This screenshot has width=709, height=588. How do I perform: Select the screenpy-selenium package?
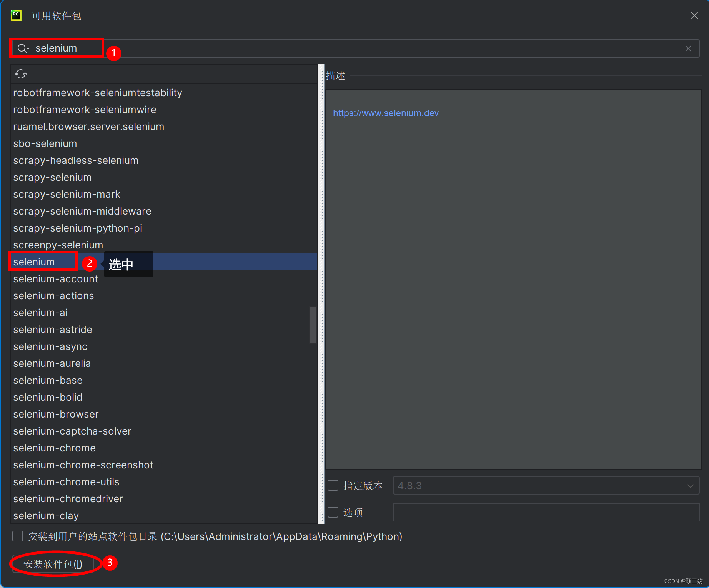click(x=164, y=245)
